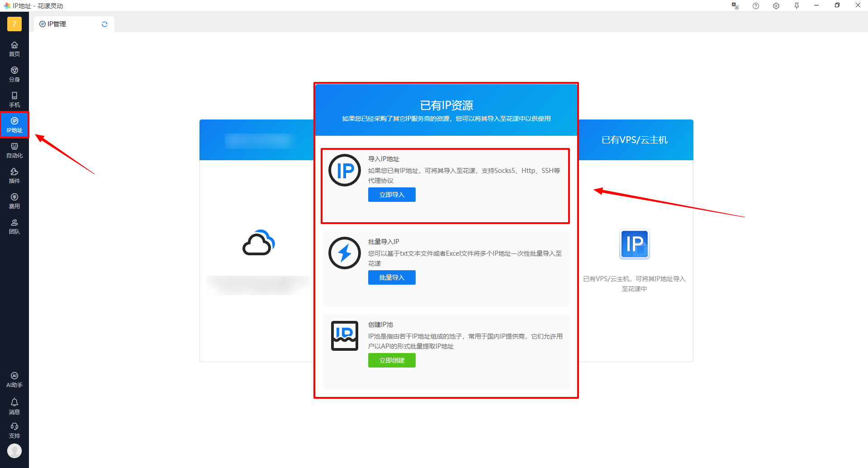Open the 团队 team section
The height and width of the screenshot is (468, 868).
tap(14, 226)
